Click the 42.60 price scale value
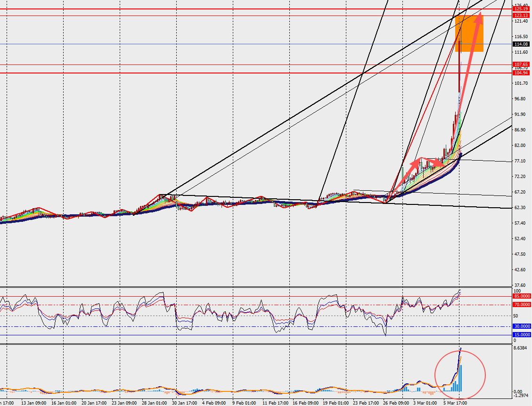This screenshot has width=532, height=406. tap(520, 270)
